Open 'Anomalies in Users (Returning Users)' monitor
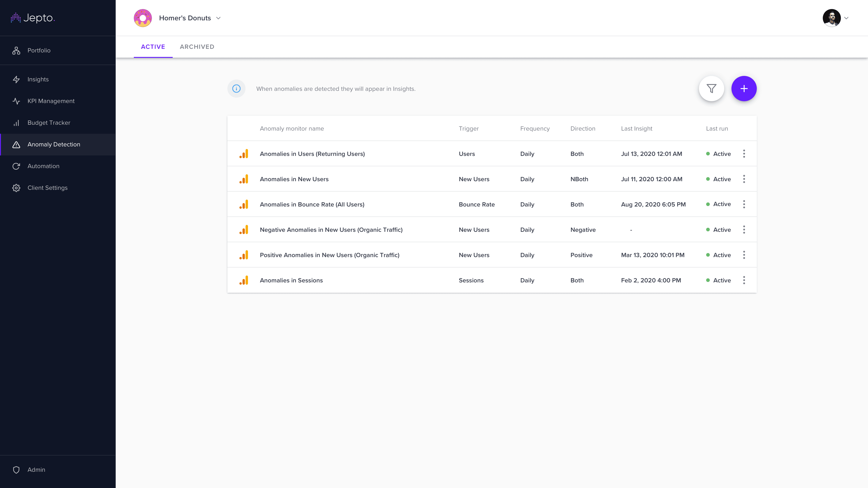868x488 pixels. click(312, 154)
